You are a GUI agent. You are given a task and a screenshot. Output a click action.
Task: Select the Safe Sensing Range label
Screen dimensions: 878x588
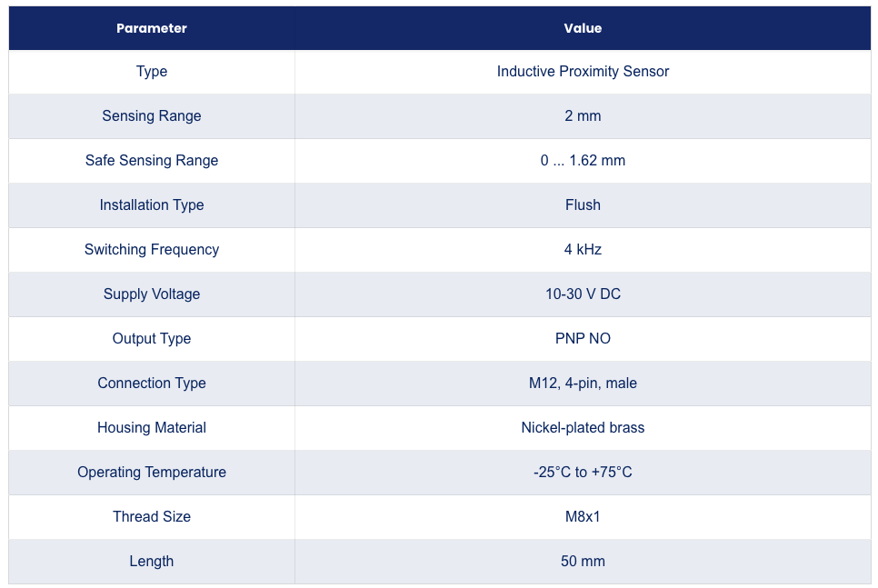[152, 161]
